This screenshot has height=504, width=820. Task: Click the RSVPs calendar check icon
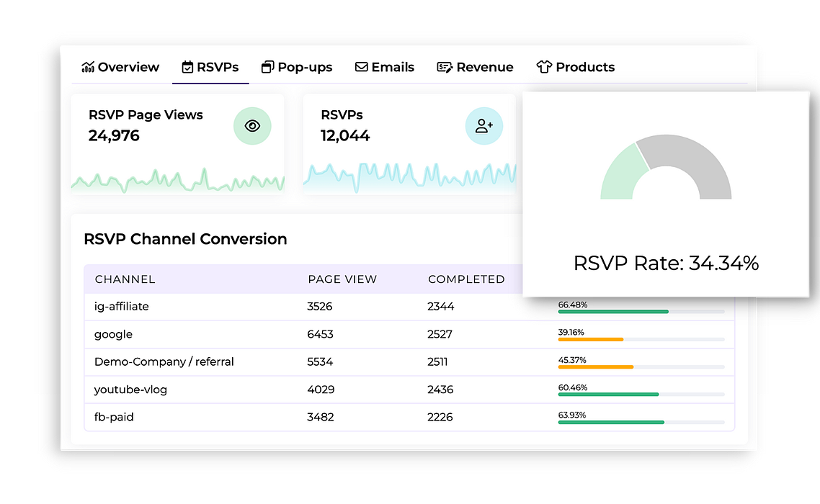tap(187, 68)
